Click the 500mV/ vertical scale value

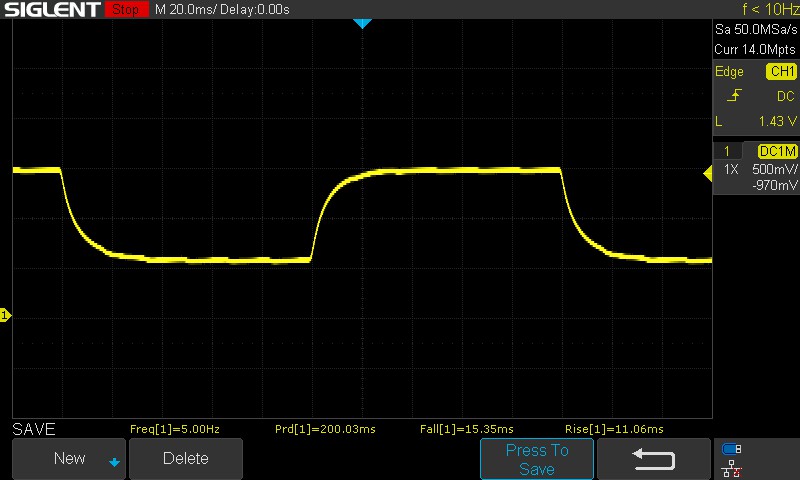point(774,169)
